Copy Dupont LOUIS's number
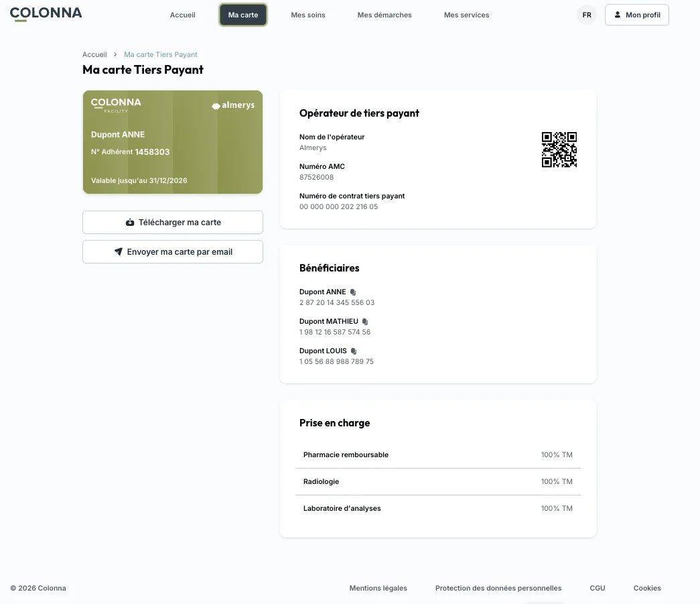Image resolution: width=700 pixels, height=604 pixels. 354,351
